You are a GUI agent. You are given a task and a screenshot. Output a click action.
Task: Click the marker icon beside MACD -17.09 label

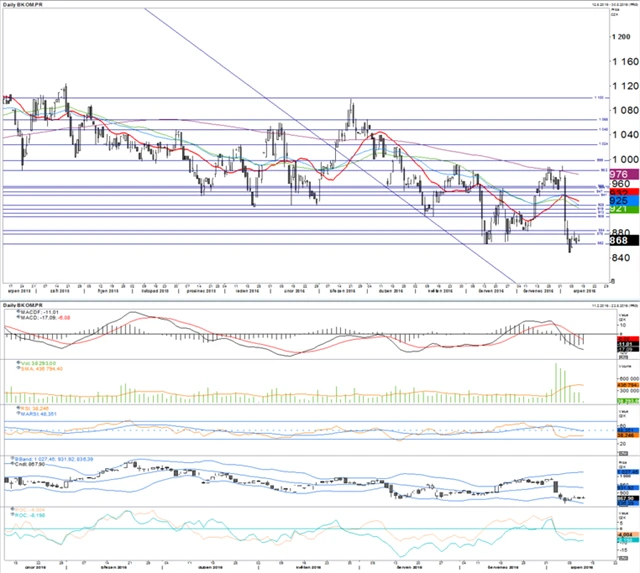[x=18, y=317]
